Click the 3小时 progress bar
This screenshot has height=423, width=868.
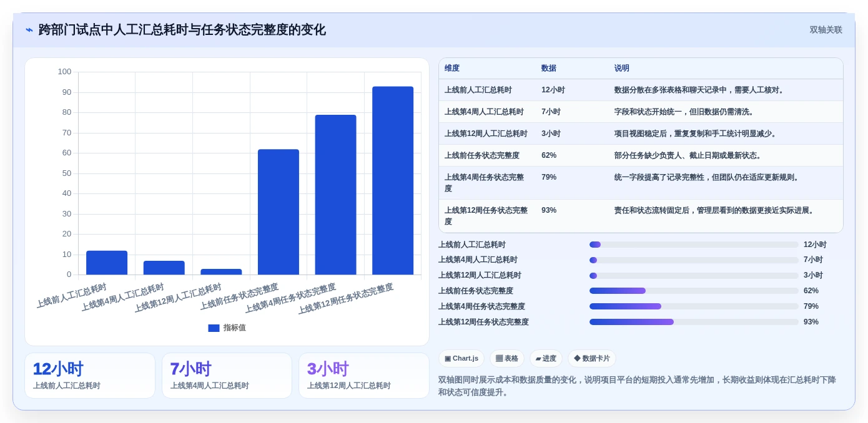coord(694,275)
